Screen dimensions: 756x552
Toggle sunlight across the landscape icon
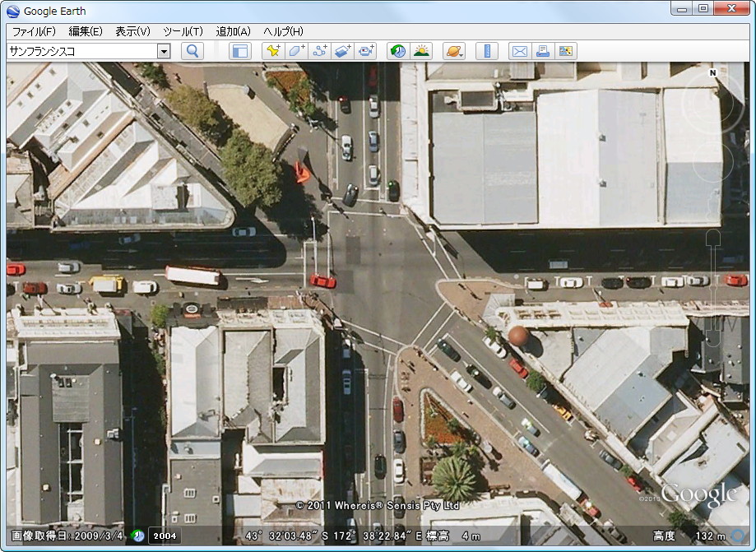pyautogui.click(x=421, y=51)
